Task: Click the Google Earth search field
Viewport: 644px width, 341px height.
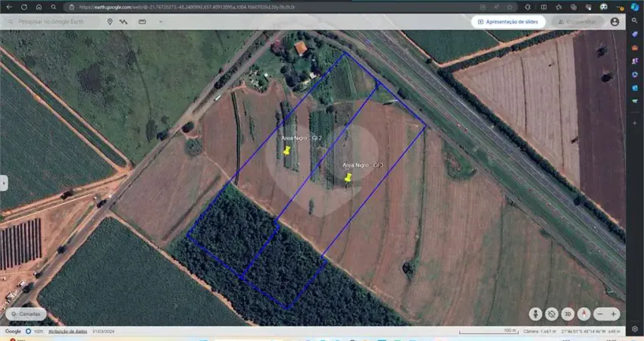Action: click(x=51, y=21)
